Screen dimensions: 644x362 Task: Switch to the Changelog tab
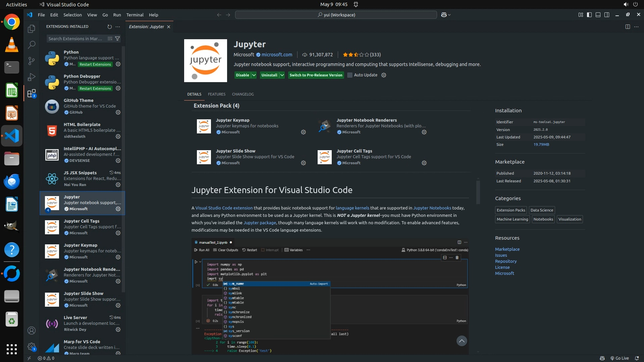pyautogui.click(x=243, y=94)
